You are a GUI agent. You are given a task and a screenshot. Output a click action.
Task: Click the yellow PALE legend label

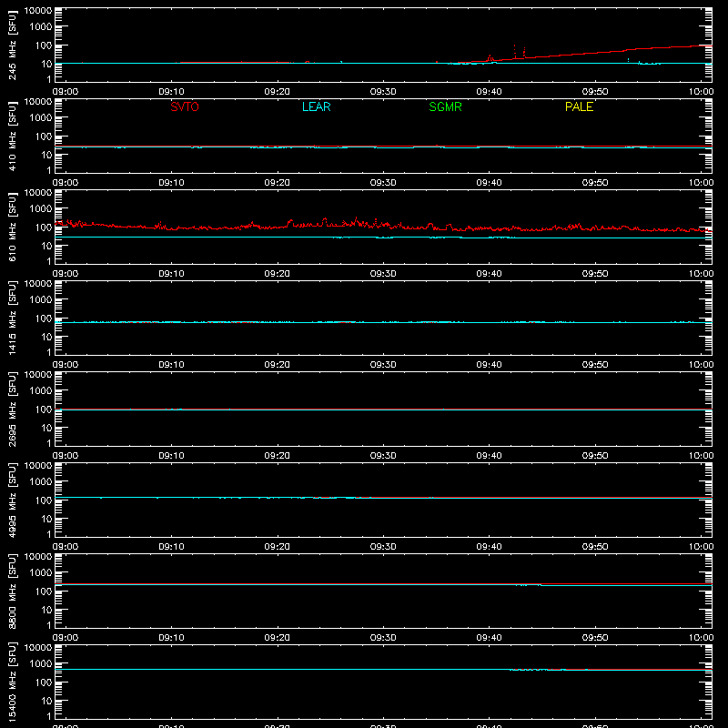pos(579,106)
